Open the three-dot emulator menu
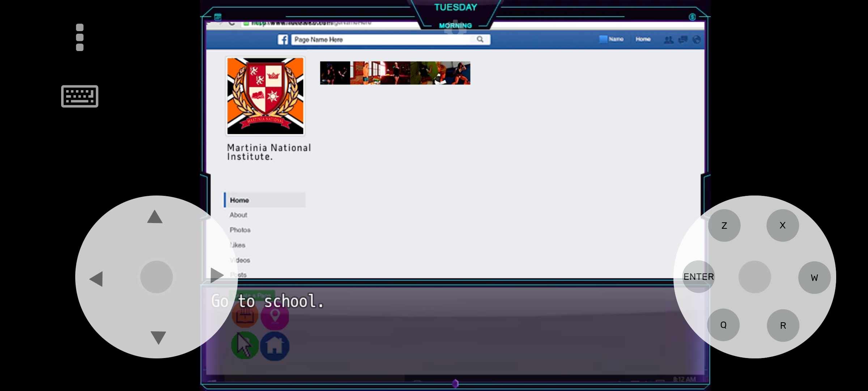 tap(80, 38)
